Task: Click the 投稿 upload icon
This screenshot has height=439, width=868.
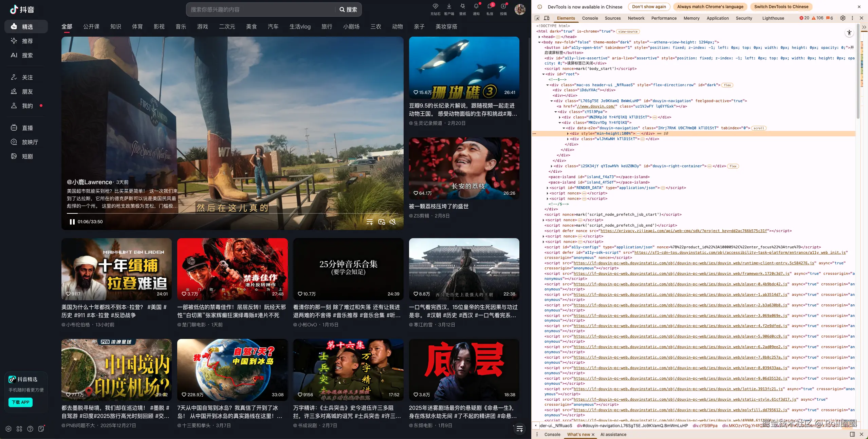Action: click(x=503, y=6)
